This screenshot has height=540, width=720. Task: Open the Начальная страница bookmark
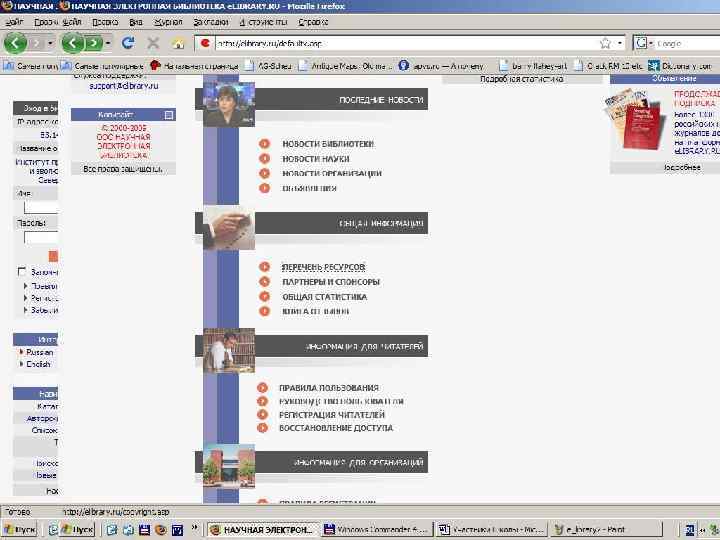click(195, 66)
